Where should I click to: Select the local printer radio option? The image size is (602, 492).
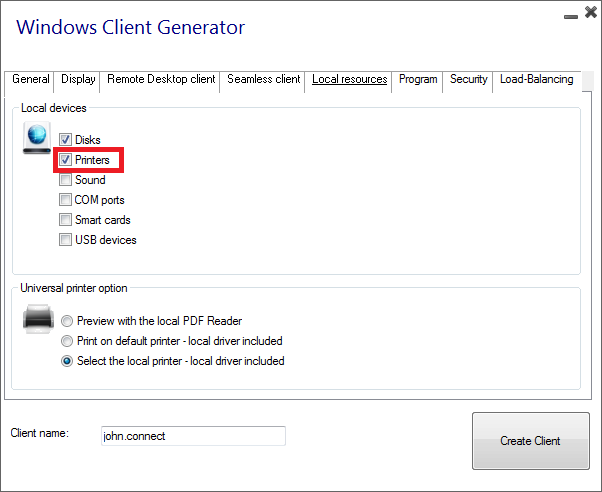pos(68,361)
